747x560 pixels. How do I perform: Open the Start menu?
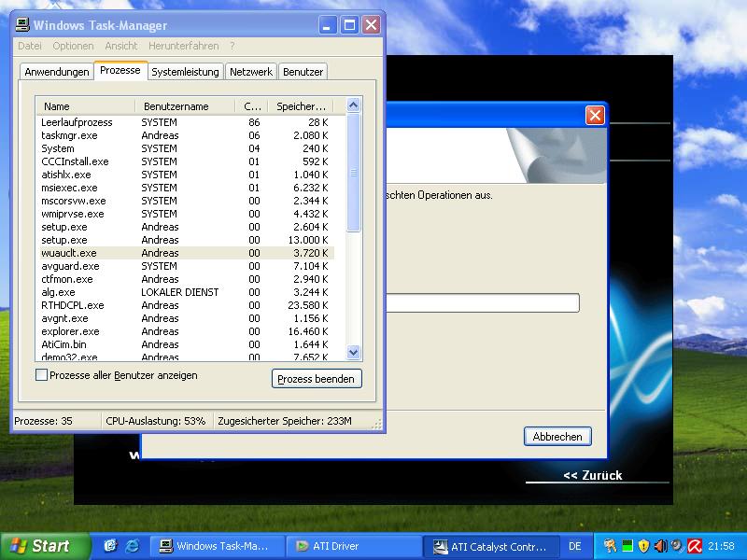point(45,546)
